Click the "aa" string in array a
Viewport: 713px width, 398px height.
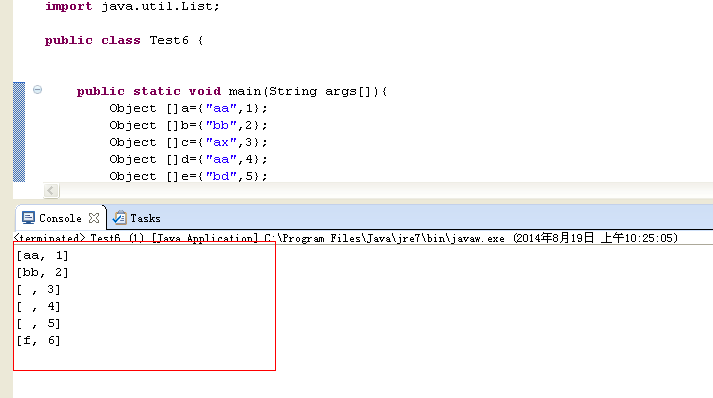click(x=221, y=108)
